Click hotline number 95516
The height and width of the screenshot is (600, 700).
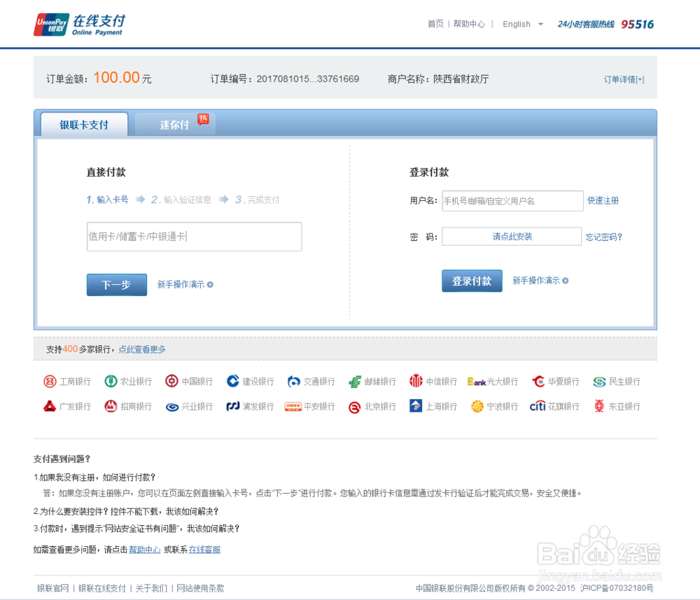click(637, 24)
